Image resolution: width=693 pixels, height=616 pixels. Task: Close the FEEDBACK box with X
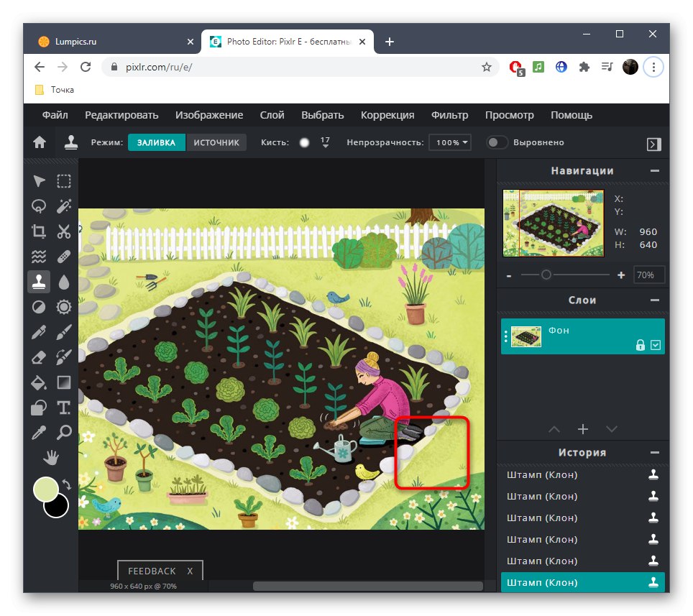(190, 571)
